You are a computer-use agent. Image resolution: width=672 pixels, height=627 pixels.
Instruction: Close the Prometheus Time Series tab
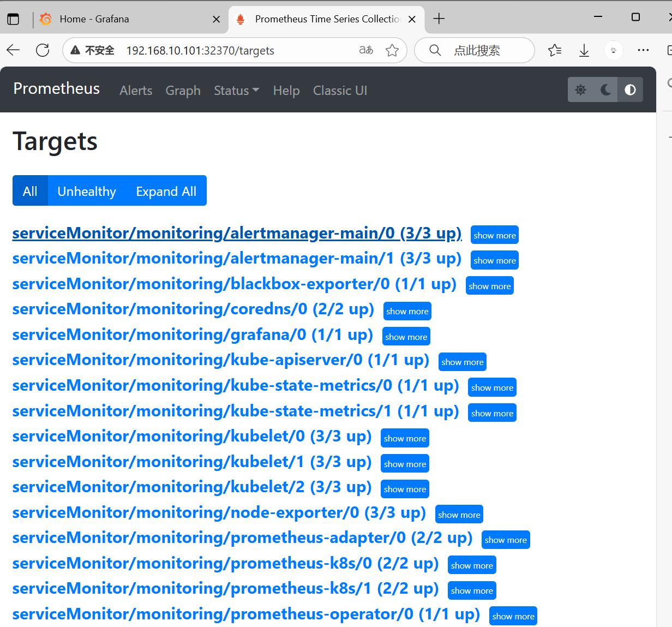(x=412, y=19)
